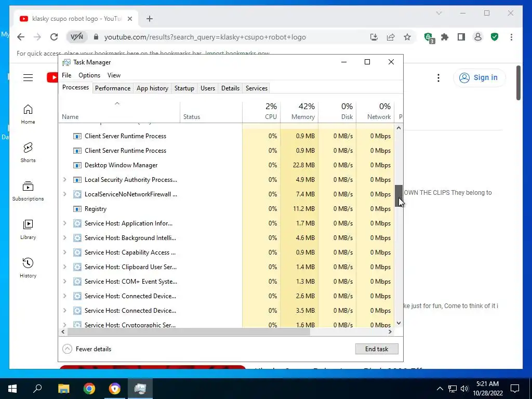Expand Service Host: COM+ Event Syste... row
Screen dimensions: 532x399
click(65, 282)
